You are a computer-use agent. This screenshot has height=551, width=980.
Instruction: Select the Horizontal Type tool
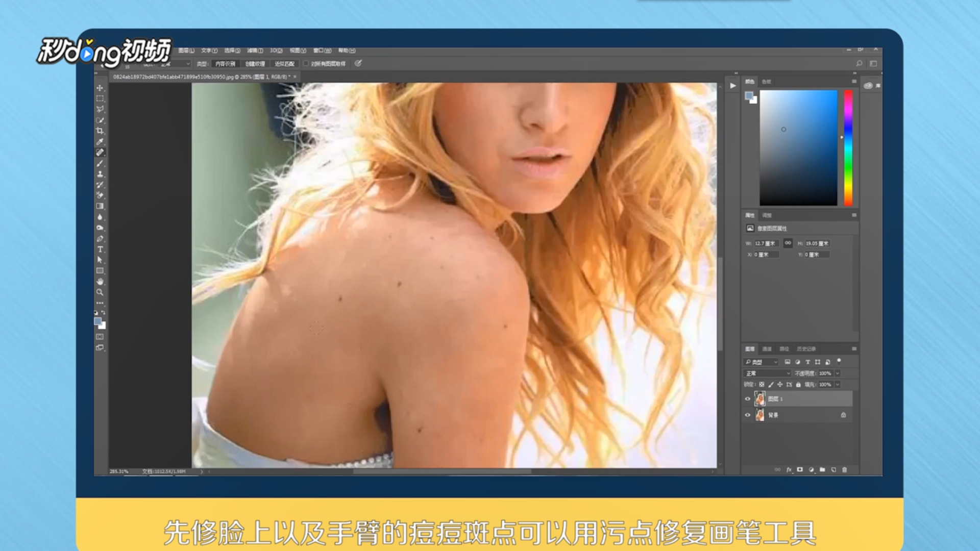pos(100,249)
